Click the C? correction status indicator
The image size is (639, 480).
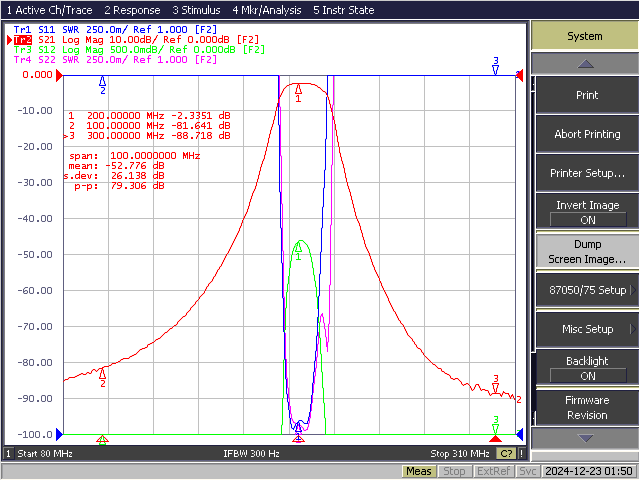tap(506, 454)
